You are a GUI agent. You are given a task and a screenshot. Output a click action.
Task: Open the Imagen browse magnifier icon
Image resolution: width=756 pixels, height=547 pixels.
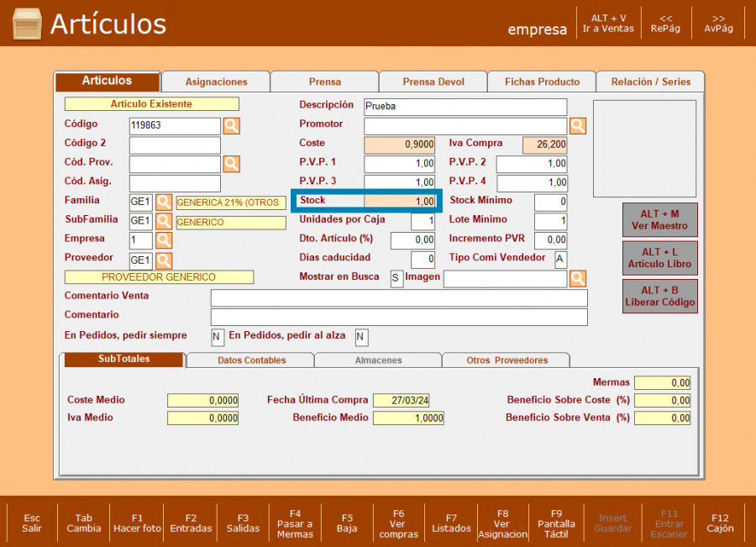[578, 279]
